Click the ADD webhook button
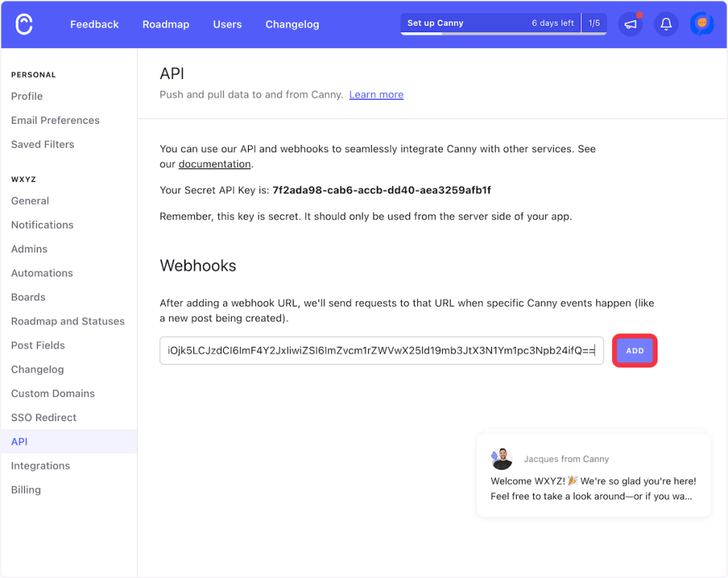 click(x=634, y=350)
